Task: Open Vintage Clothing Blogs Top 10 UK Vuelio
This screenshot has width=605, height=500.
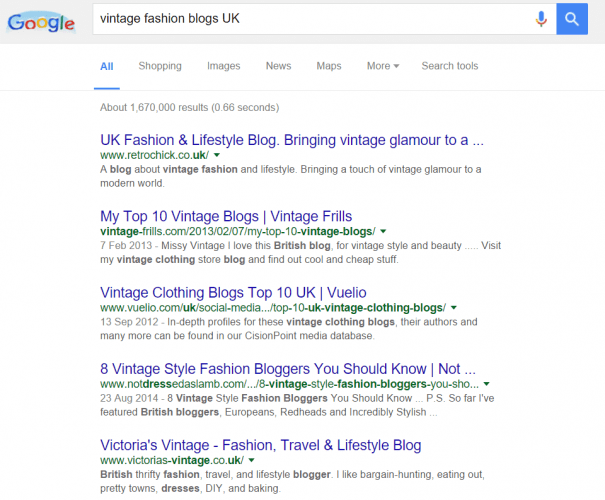Action: [x=233, y=293]
